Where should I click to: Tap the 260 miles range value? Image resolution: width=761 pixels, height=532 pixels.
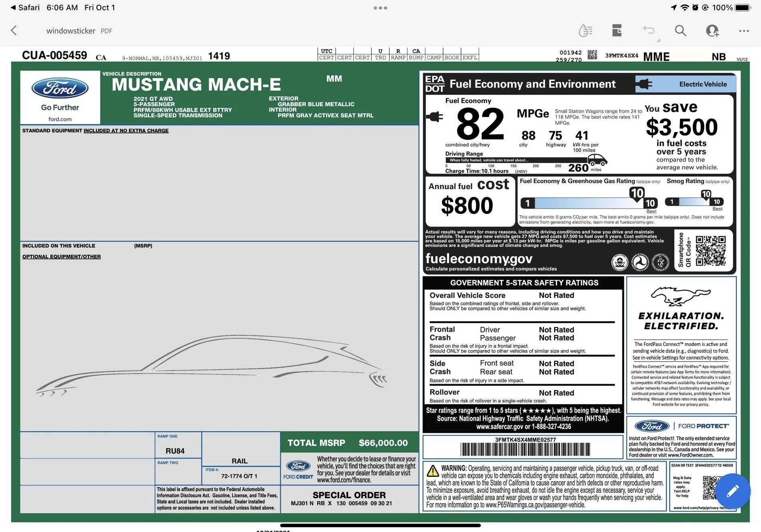pos(578,168)
